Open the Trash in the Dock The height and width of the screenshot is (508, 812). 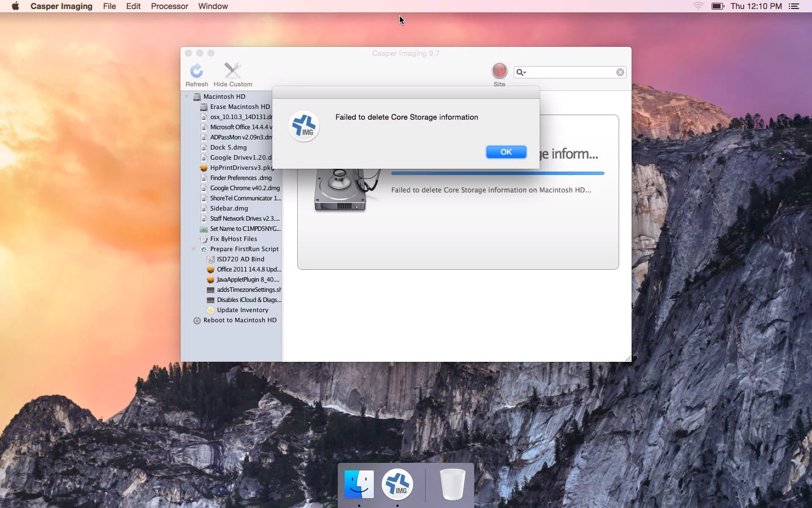point(452,484)
